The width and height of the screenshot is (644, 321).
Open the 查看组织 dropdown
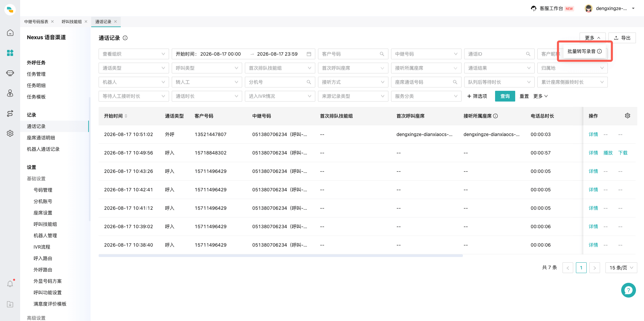click(134, 54)
